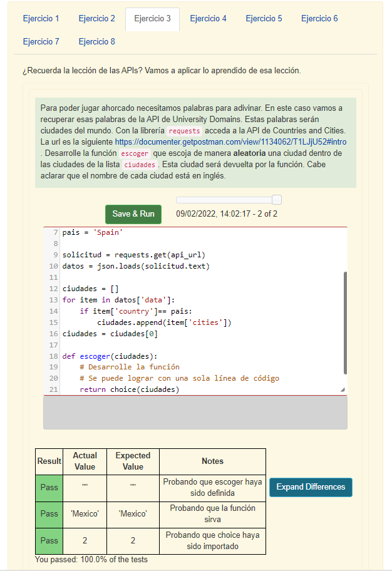Click line number 17 in the gutter
392x571 pixels.
pos(54,345)
